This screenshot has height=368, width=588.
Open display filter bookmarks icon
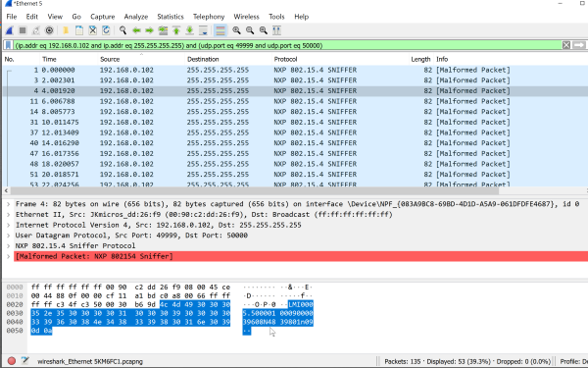(8, 45)
